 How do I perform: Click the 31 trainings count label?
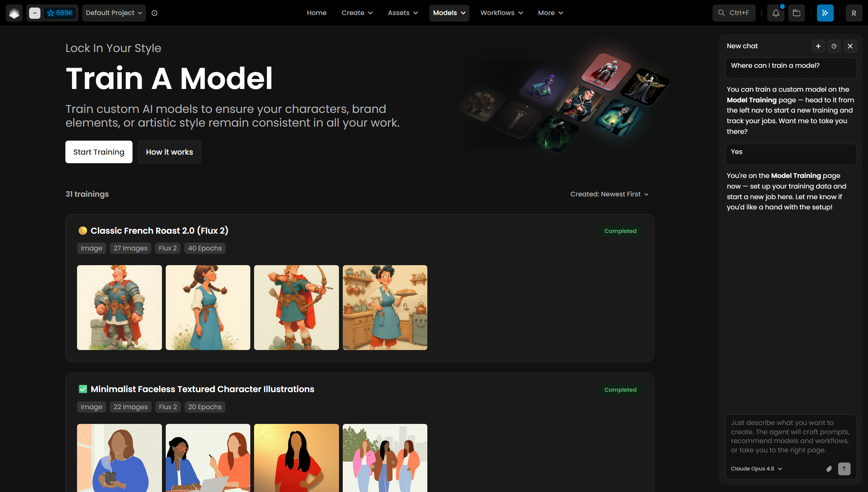click(x=87, y=194)
